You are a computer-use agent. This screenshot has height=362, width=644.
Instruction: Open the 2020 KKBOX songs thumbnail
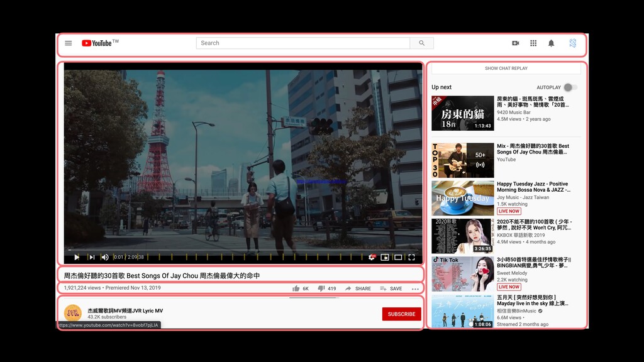coord(462,236)
